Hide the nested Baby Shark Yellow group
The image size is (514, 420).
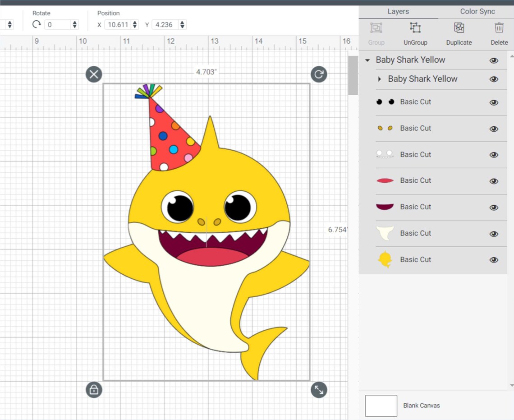494,79
